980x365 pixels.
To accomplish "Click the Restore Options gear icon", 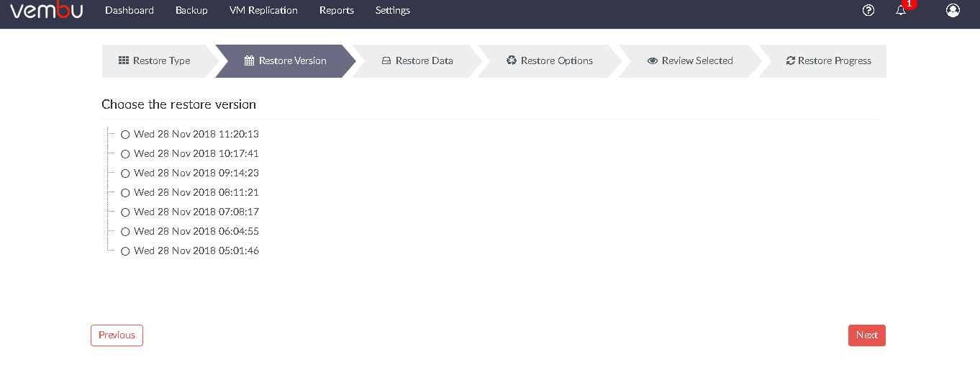I will pos(512,60).
